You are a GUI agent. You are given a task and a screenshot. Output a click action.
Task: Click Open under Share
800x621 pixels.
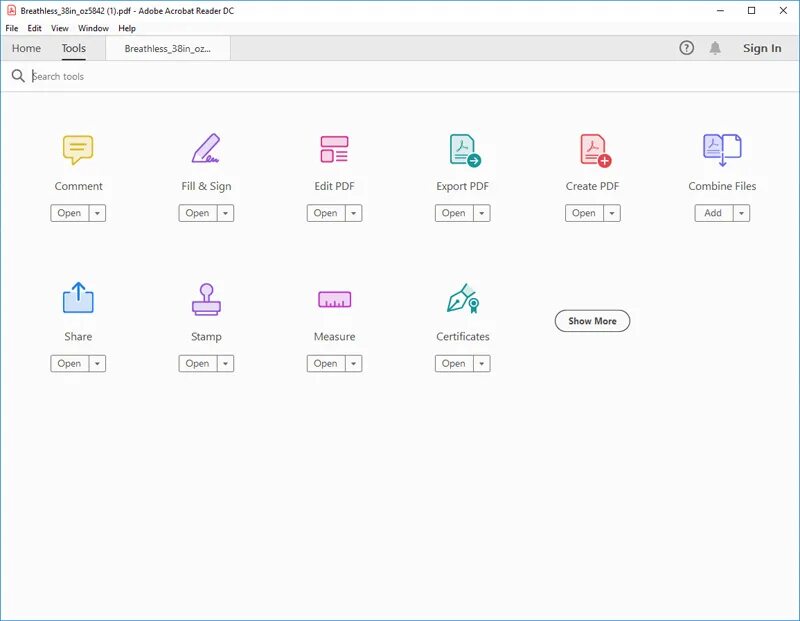[69, 364]
